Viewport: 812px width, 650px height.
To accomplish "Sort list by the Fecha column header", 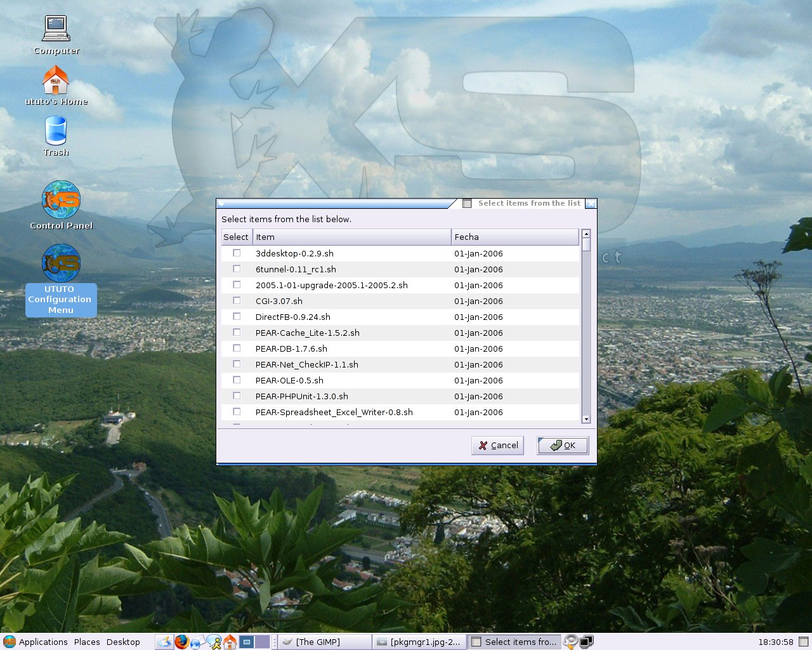I will (515, 237).
